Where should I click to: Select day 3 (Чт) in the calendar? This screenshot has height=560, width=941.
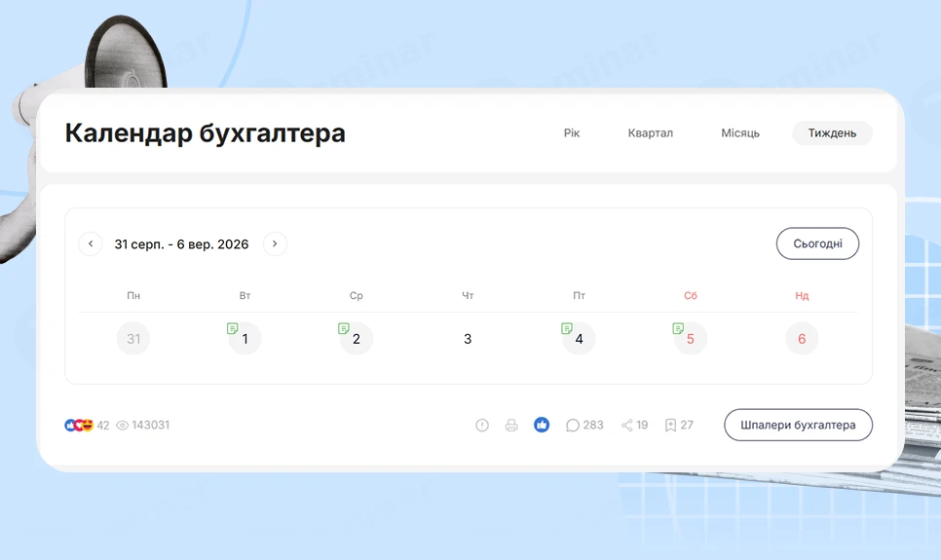468,339
